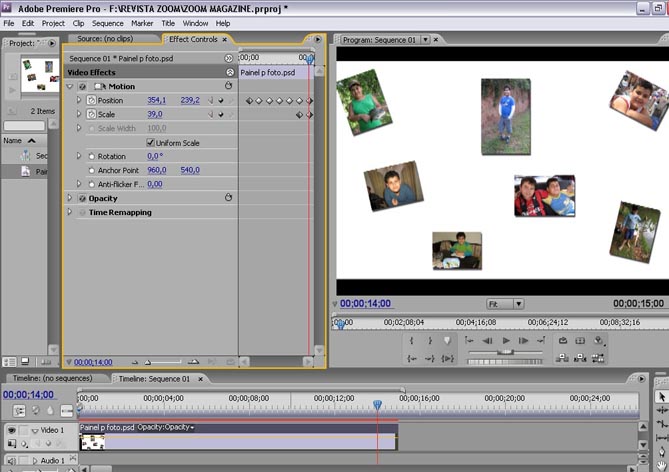The image size is (669, 472).
Task: Select the Selection tool in the Tools panel
Action: coord(661,397)
